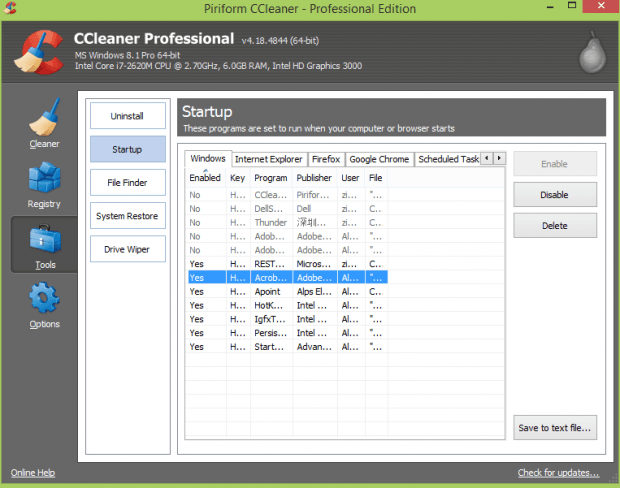Select the IgfxT... Intel row
Viewport: 620px width, 488px height.
click(x=287, y=319)
